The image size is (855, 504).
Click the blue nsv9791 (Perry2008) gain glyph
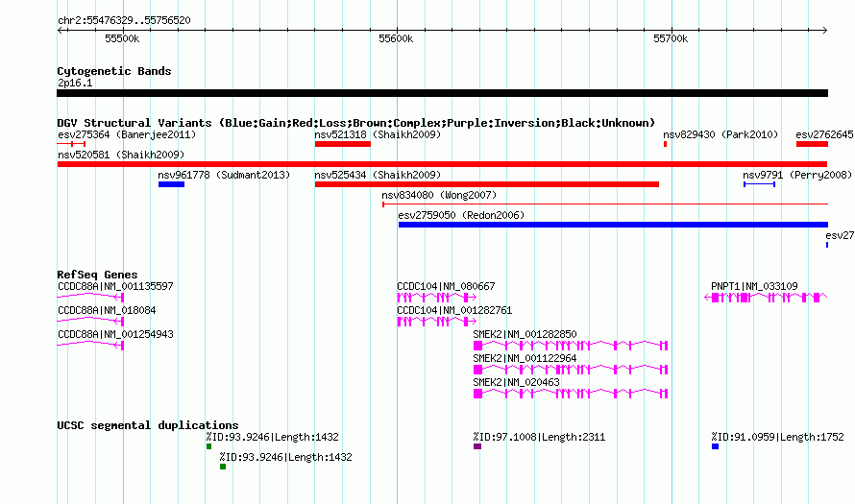click(x=759, y=184)
